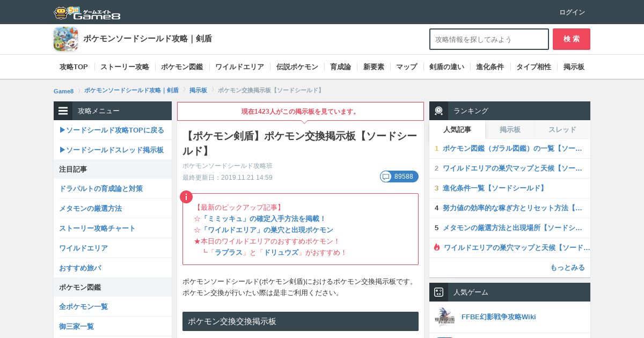Click the ポケモン交換交換掲示板 section heading
Image resolution: width=644 pixels, height=338 pixels.
click(x=301, y=321)
